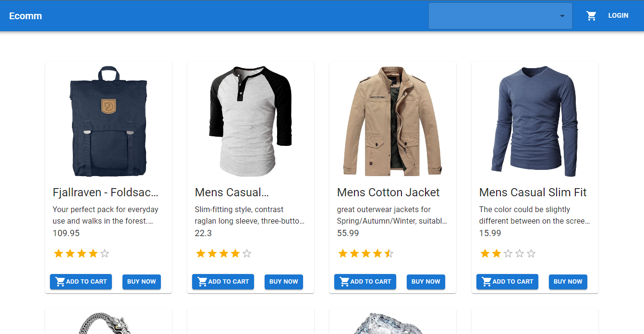This screenshot has height=334, width=644.
Task: Select the 'Fjallraven - Foldsac...' title
Action: point(106,192)
